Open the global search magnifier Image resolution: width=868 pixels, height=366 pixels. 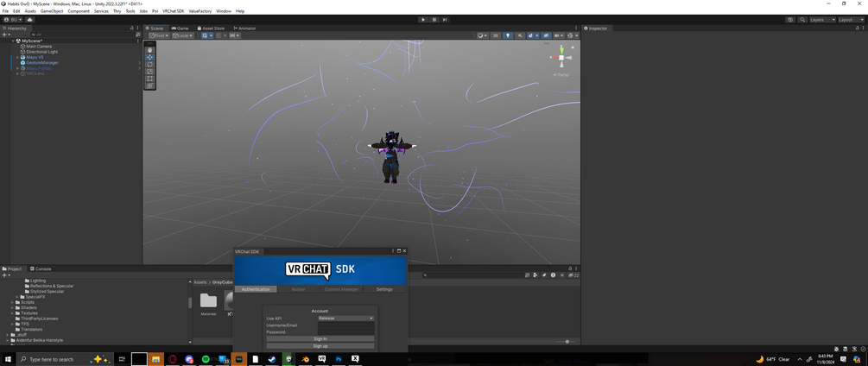tap(801, 20)
